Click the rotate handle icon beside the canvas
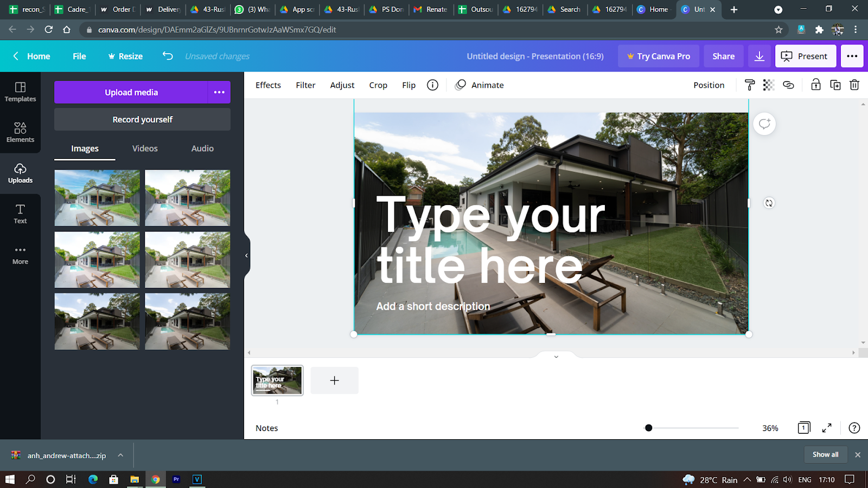Image resolution: width=868 pixels, height=488 pixels. pyautogui.click(x=769, y=203)
